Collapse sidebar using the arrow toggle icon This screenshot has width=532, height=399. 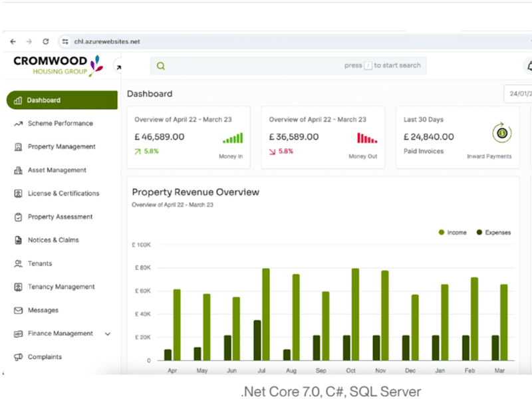(118, 68)
